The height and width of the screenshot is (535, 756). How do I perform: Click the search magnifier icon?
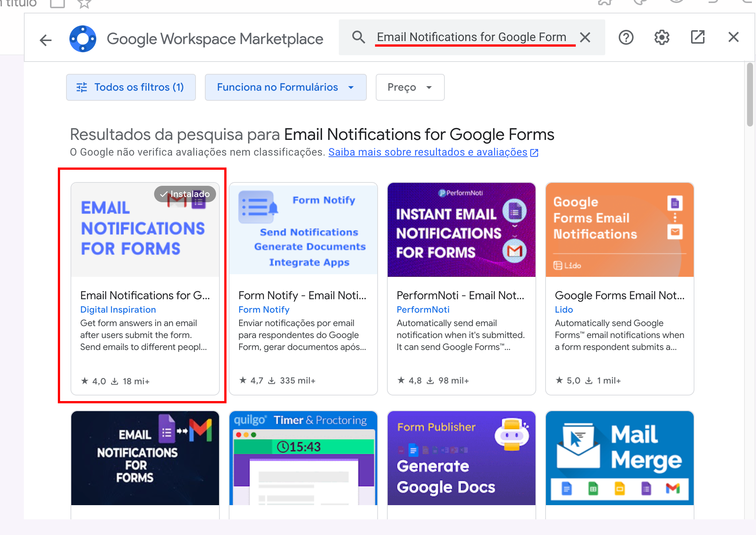click(x=358, y=37)
